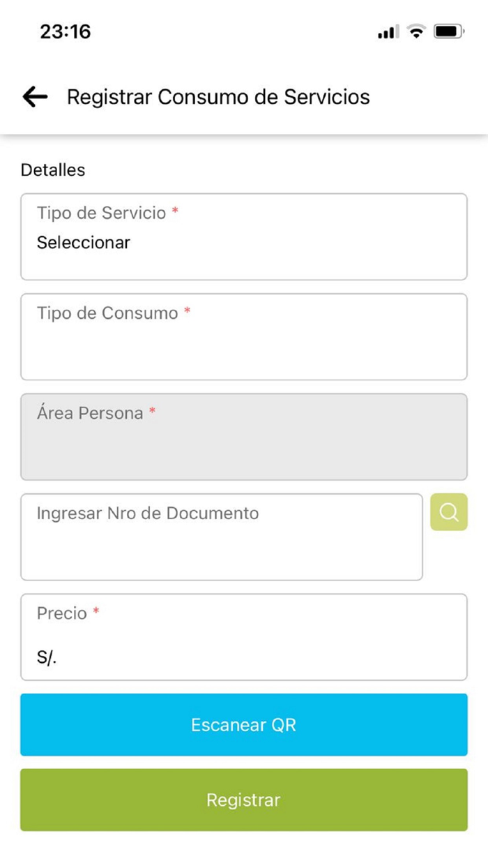Image resolution: width=488 pixels, height=868 pixels.
Task: Tap the Wi-Fi indicator in status bar
Action: (416, 31)
